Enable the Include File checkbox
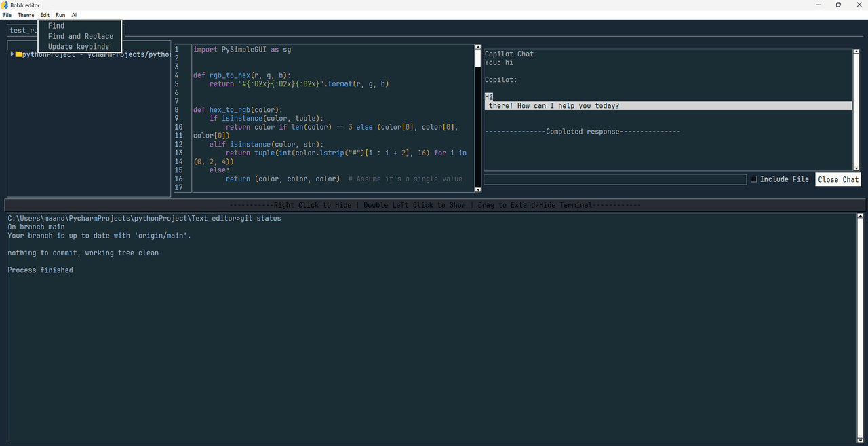The width and height of the screenshot is (868, 446). pyautogui.click(x=754, y=179)
